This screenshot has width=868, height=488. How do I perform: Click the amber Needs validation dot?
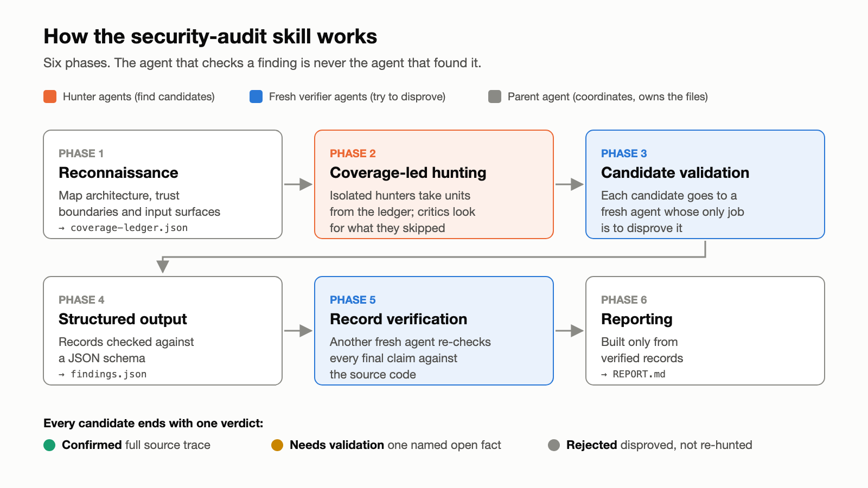[x=277, y=445]
